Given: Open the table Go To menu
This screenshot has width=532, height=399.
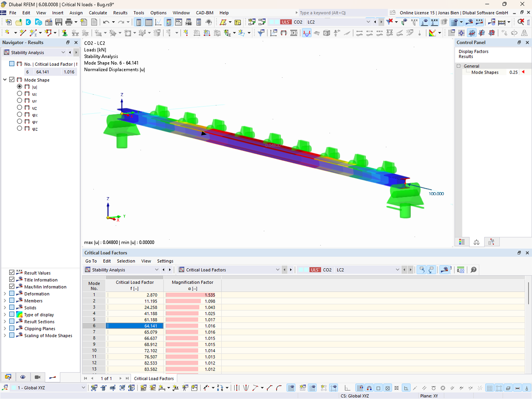Looking at the screenshot, I should pyautogui.click(x=91, y=261).
